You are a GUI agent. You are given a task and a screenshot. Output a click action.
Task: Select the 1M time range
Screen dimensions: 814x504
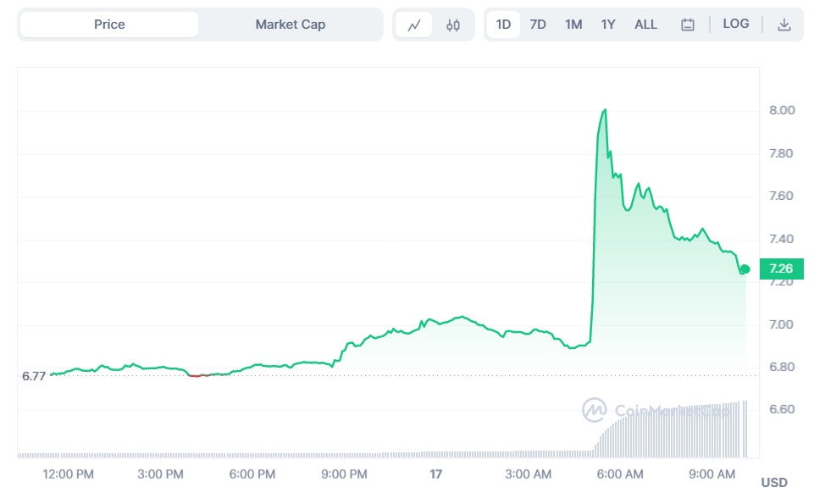tap(573, 25)
